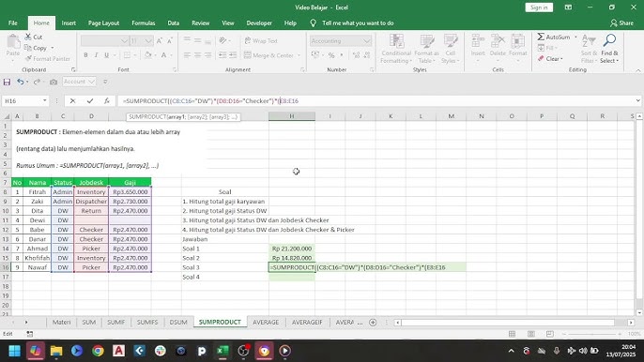Click into the formula bar text
The image size is (644, 362).
point(210,101)
